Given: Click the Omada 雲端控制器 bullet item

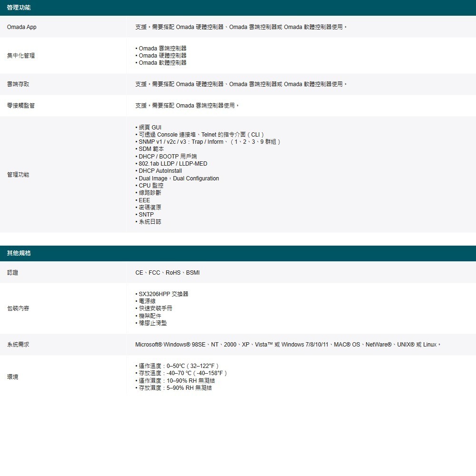Looking at the screenshot, I should point(161,48).
